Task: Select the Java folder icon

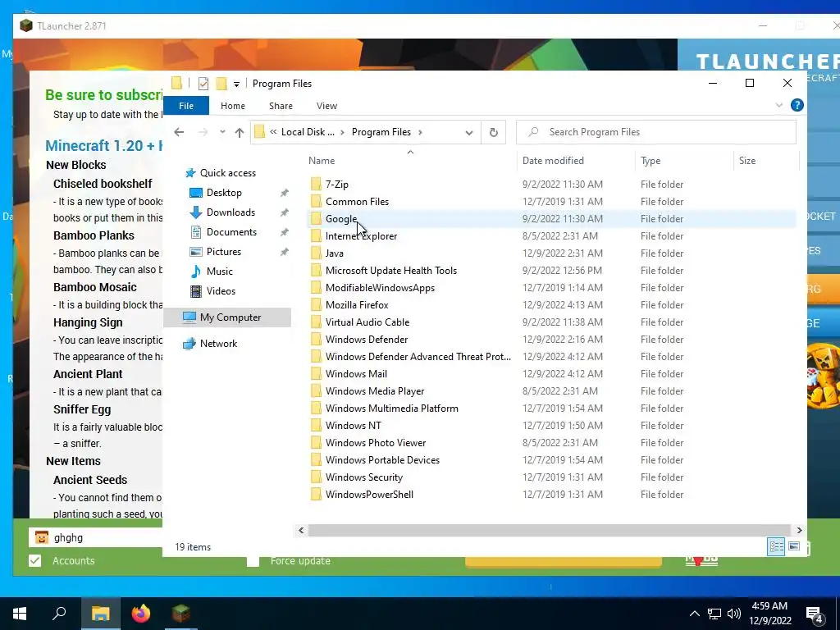Action: tap(316, 253)
